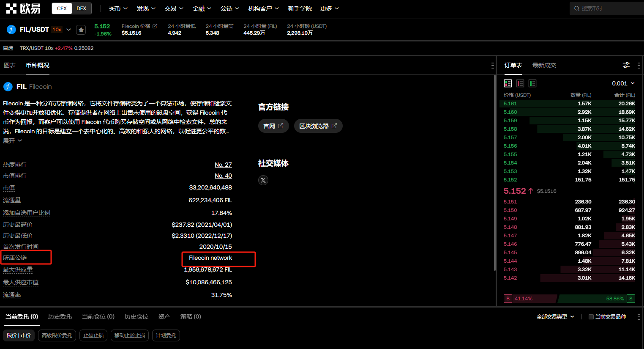Open order book settings slider icon
644x349 pixels.
pos(626,65)
